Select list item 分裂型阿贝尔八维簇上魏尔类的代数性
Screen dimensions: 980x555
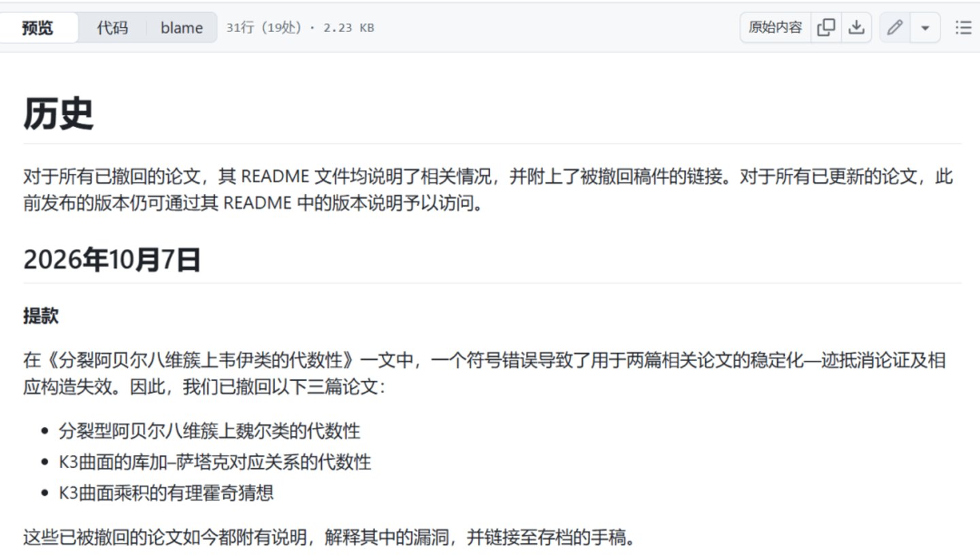click(210, 431)
